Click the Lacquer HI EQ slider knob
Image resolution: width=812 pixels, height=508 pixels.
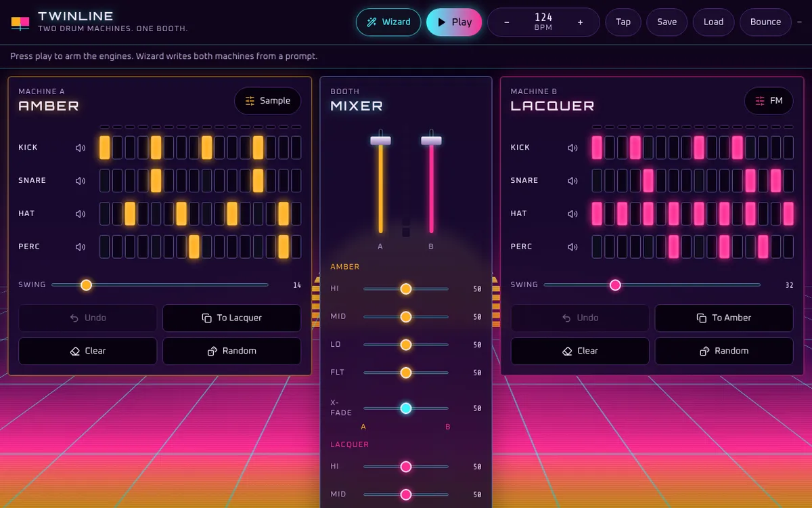click(406, 467)
